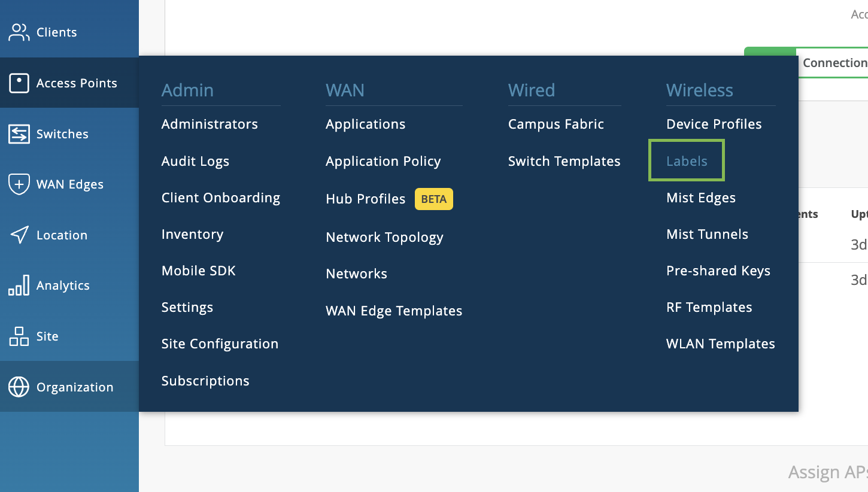
Task: Click the Organization globe icon
Action: tap(19, 387)
